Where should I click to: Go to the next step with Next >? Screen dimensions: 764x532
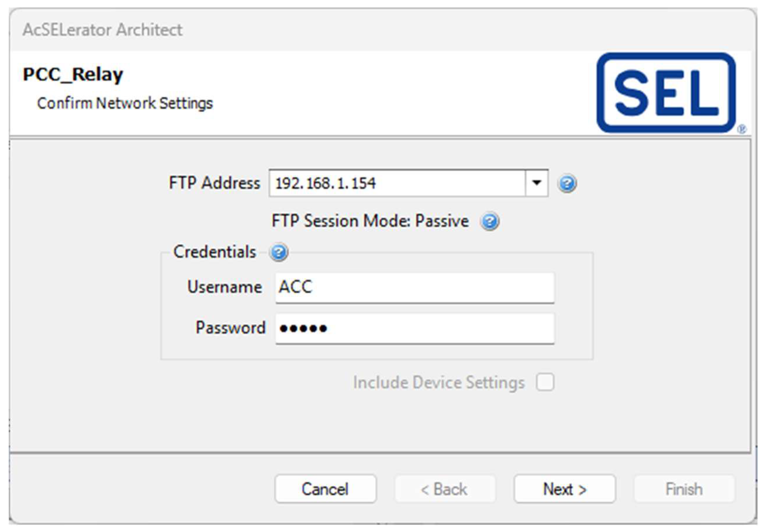tap(564, 489)
